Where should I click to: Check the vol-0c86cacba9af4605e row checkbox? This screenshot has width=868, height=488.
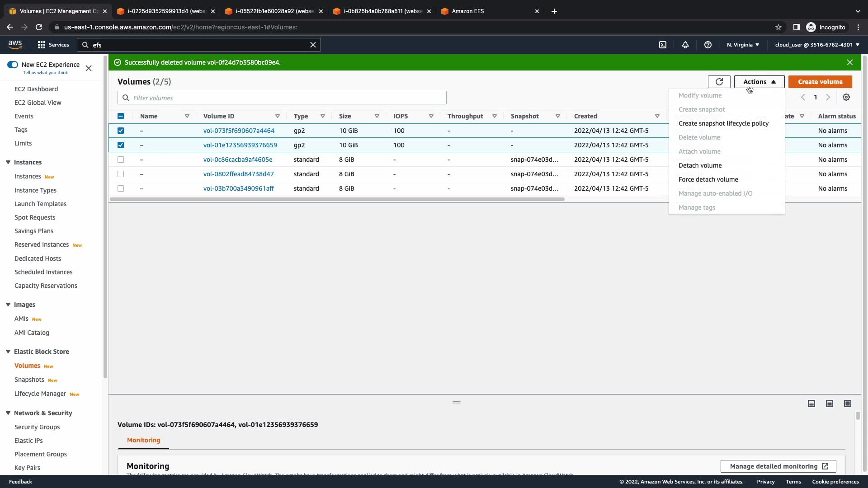(121, 160)
